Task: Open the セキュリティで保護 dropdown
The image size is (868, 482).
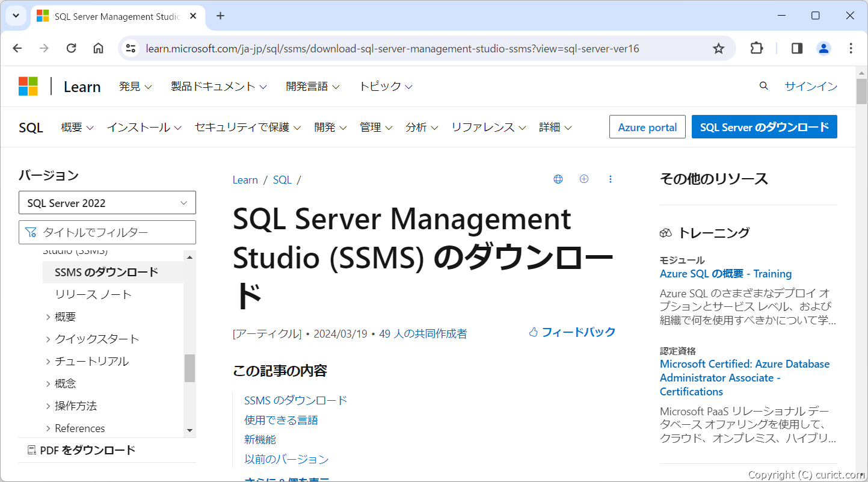Action: click(x=248, y=127)
